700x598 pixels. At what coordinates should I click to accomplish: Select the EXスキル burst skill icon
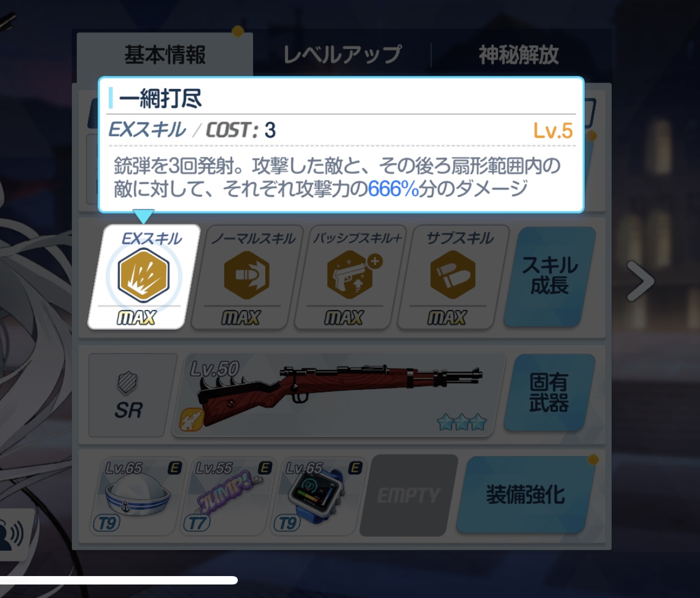point(144,277)
